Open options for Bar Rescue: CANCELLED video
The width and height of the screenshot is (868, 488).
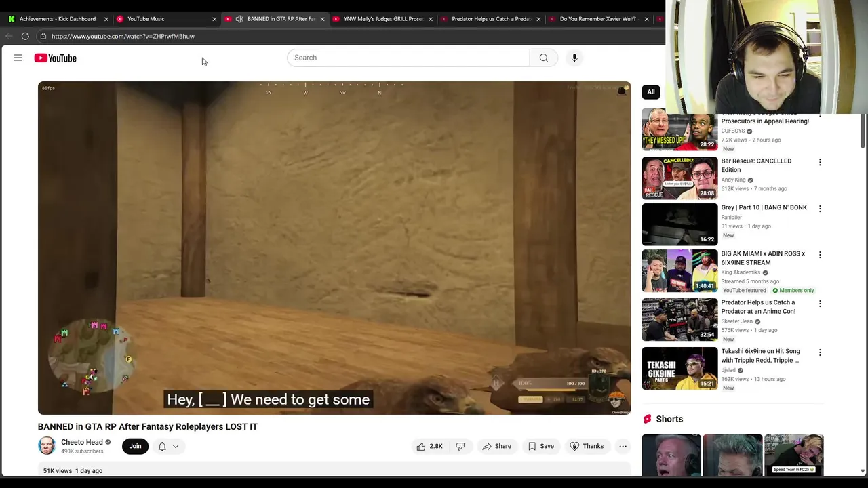[x=820, y=163]
